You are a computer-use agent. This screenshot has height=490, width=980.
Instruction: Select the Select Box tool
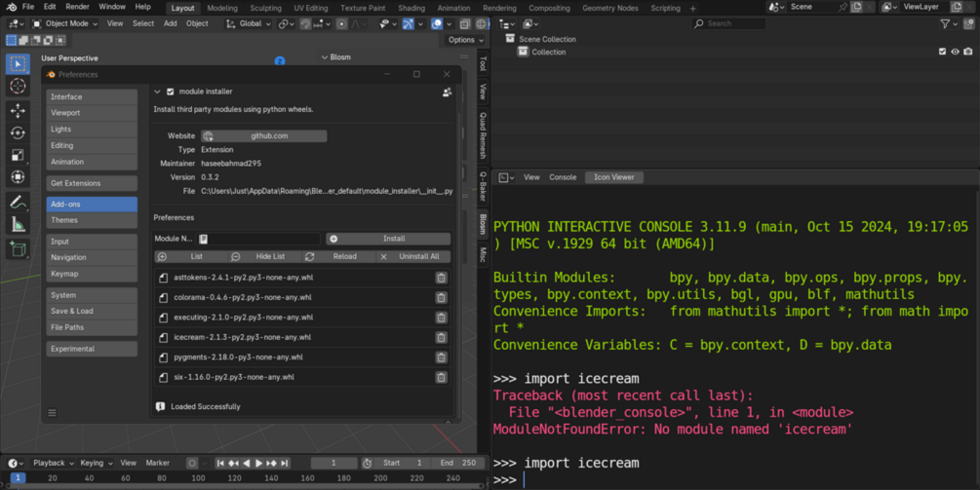tap(18, 64)
